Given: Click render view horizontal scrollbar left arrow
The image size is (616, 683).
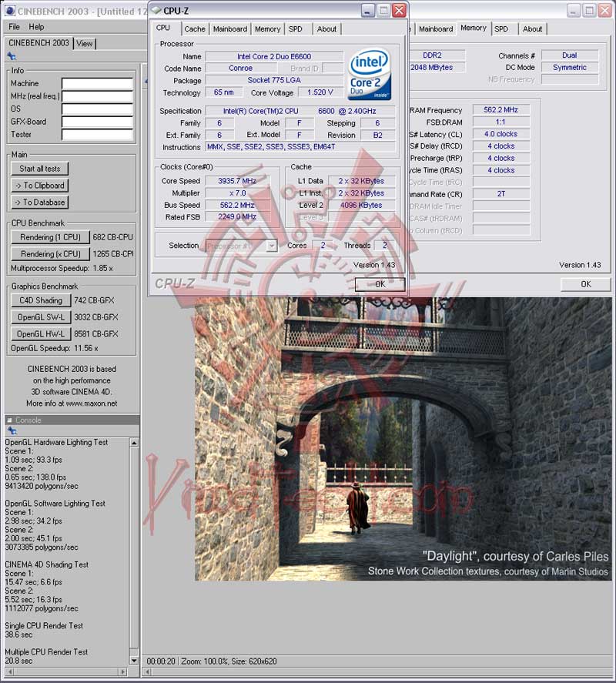Looking at the screenshot, I should tap(147, 671).
